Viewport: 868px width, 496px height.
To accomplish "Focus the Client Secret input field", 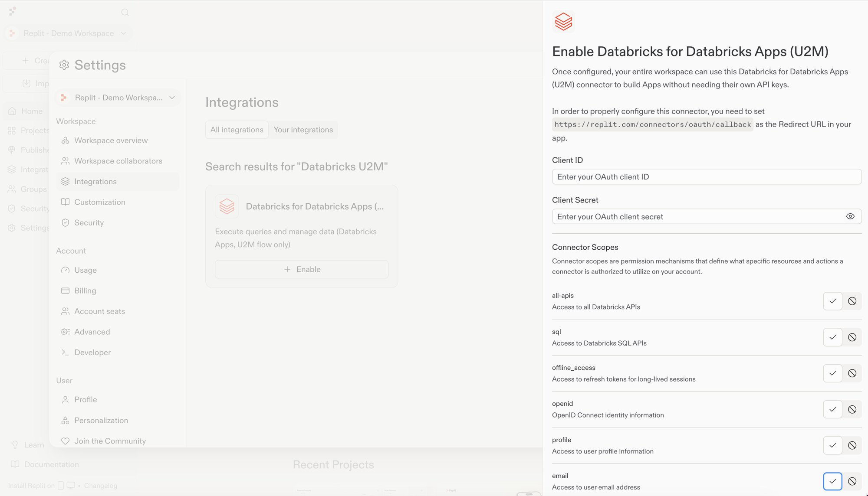I will 707,216.
